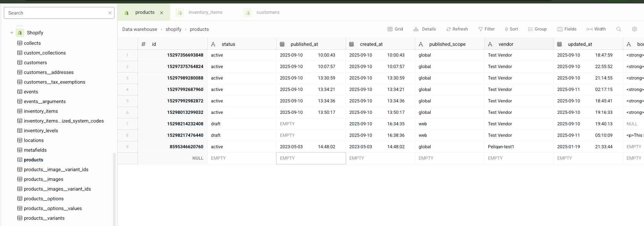Select id cell 8595346620760
Viewport: 644px width, 226px height.
[x=173, y=147]
